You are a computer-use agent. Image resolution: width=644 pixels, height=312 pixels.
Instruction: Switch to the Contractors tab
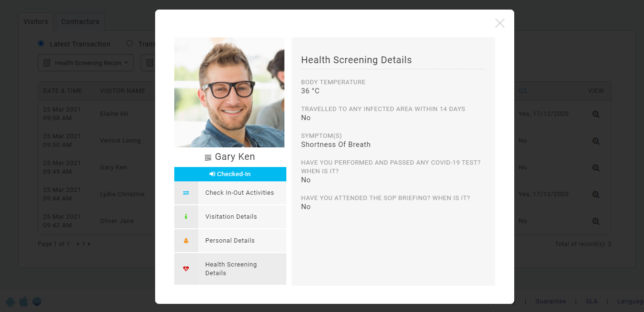tap(80, 22)
